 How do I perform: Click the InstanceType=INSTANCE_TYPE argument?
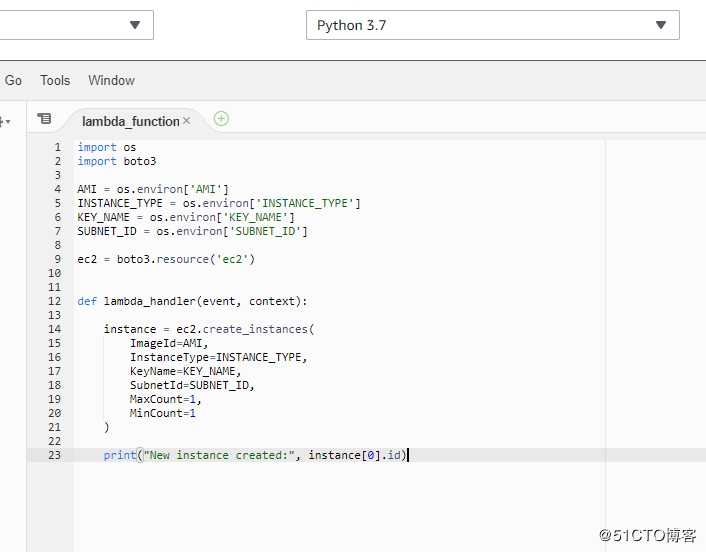[x=218, y=357]
